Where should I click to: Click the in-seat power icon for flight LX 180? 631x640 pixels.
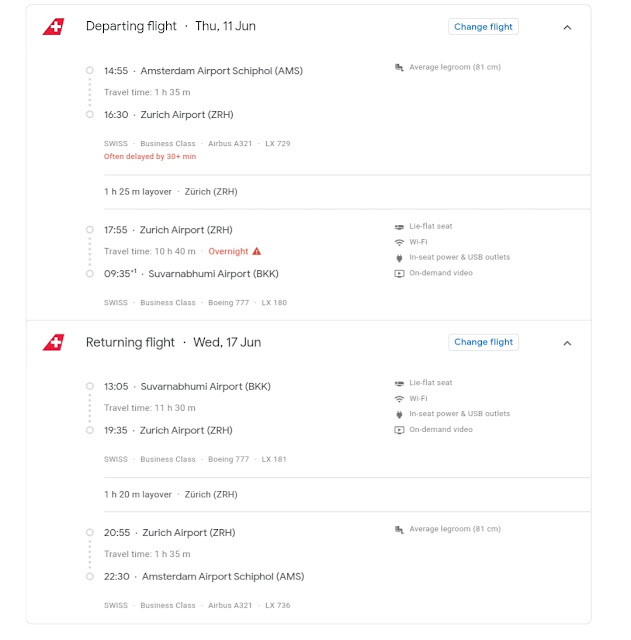(400, 258)
